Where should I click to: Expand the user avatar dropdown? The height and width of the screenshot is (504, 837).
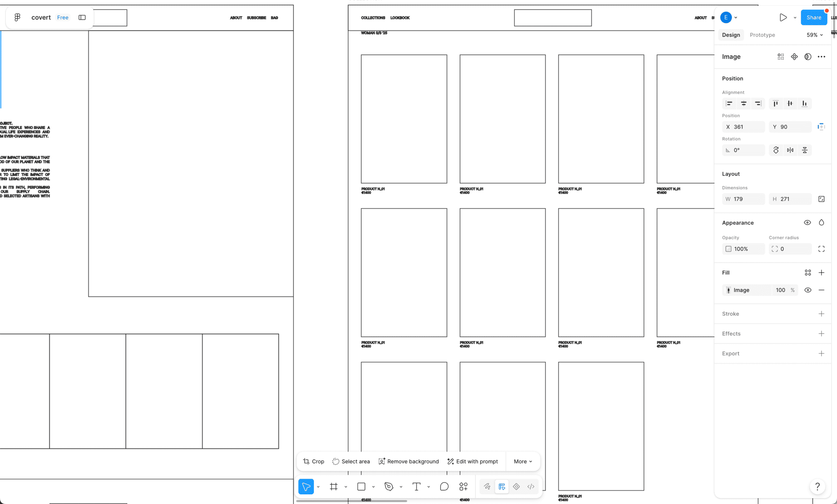point(736,18)
